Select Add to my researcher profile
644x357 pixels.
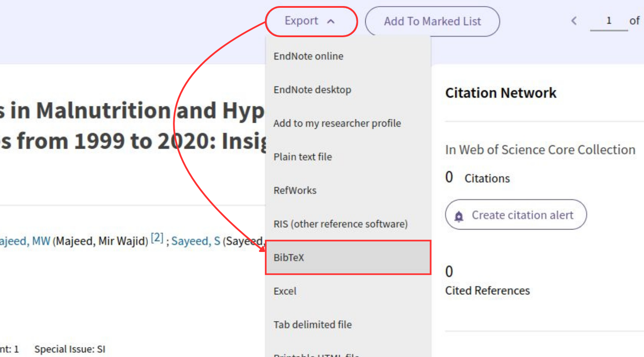(x=337, y=124)
